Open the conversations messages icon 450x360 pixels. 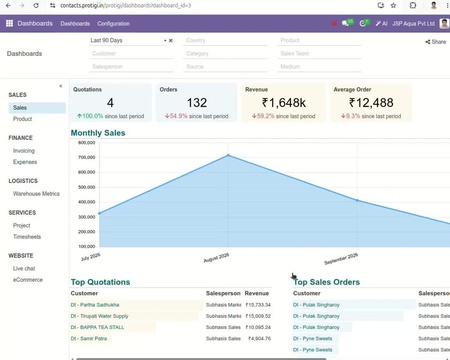pyautogui.click(x=347, y=23)
